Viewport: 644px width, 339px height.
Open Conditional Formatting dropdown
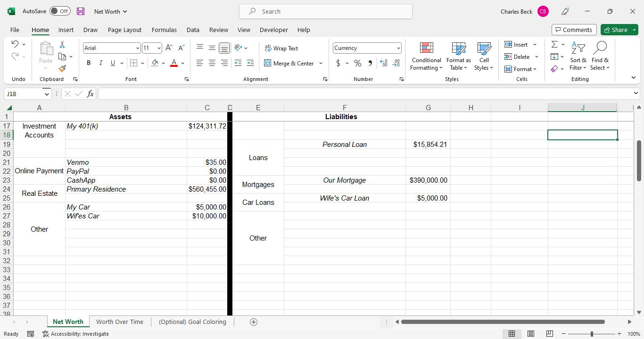426,56
